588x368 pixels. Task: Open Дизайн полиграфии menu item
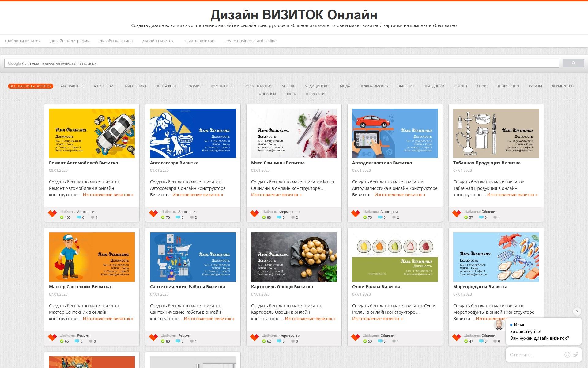point(70,41)
